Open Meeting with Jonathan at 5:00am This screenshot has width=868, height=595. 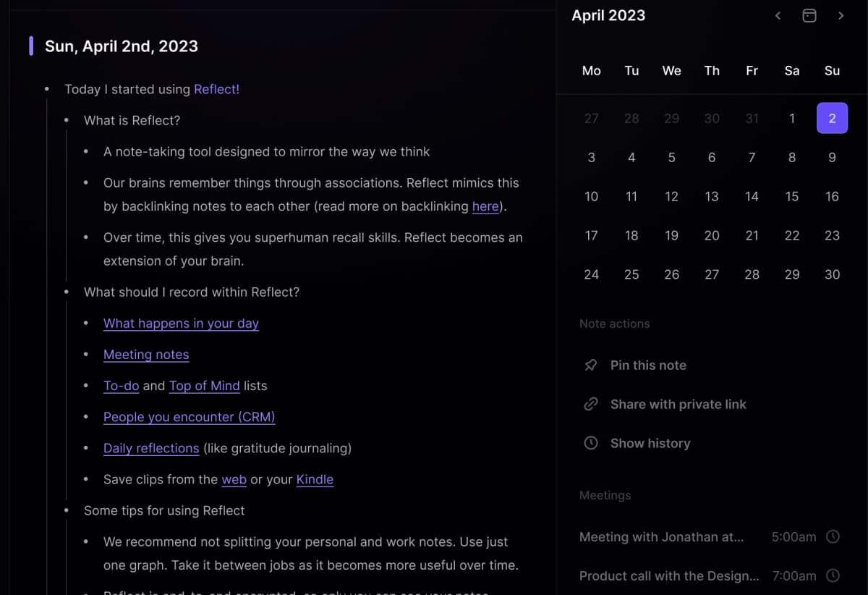coord(661,537)
